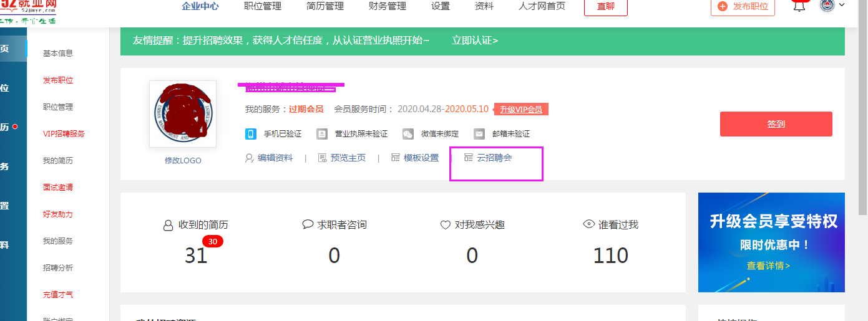Click the received resumes count 31
Screen dimensions: 868x321
196,256
